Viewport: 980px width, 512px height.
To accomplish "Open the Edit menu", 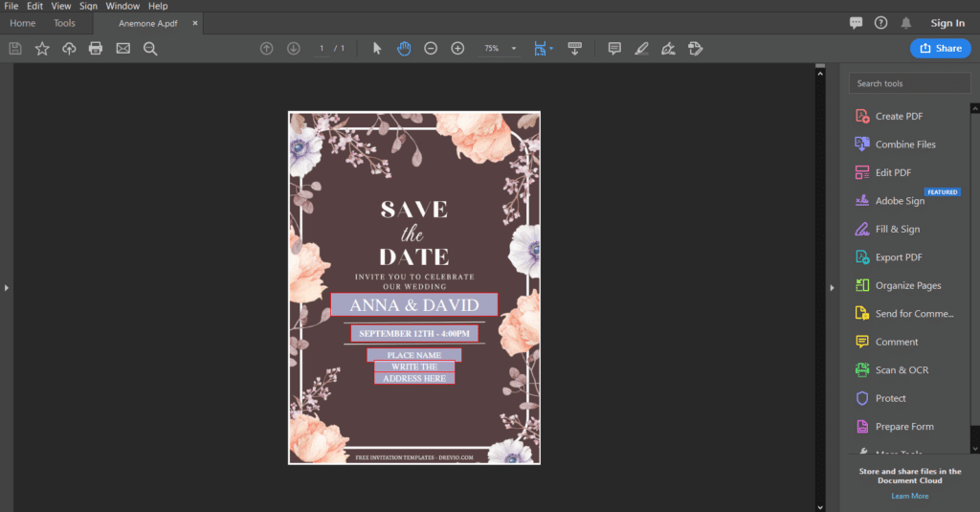I will point(35,6).
